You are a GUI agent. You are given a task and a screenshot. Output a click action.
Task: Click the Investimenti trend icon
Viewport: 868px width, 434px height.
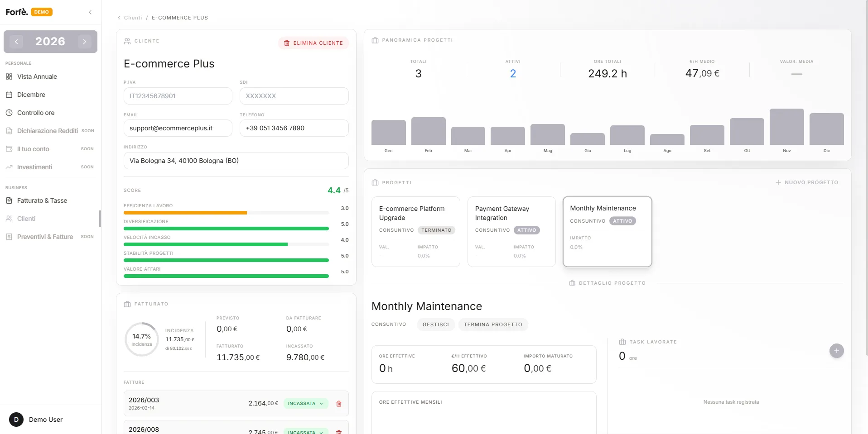coord(9,167)
